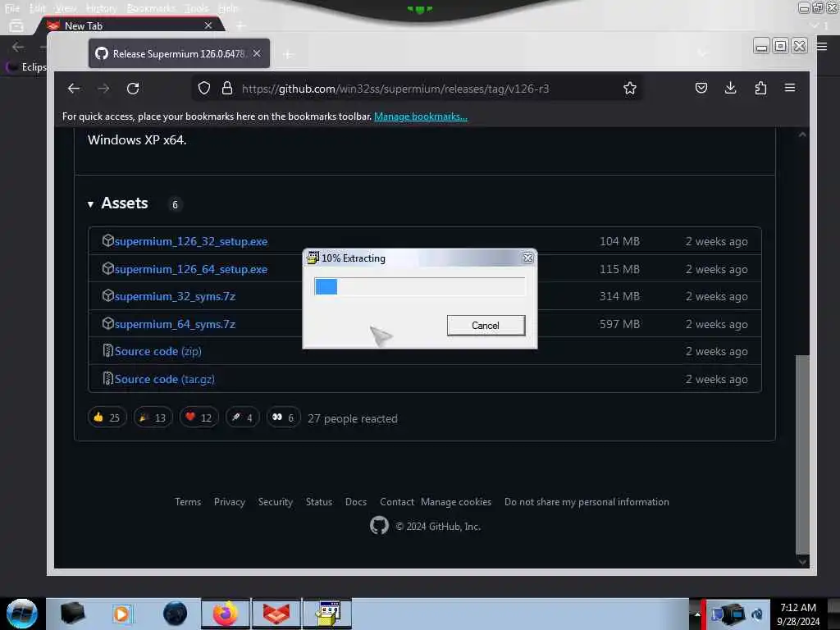The width and height of the screenshot is (840, 630).
Task: Download supermium_126_64_setup.exe
Action: click(190, 269)
